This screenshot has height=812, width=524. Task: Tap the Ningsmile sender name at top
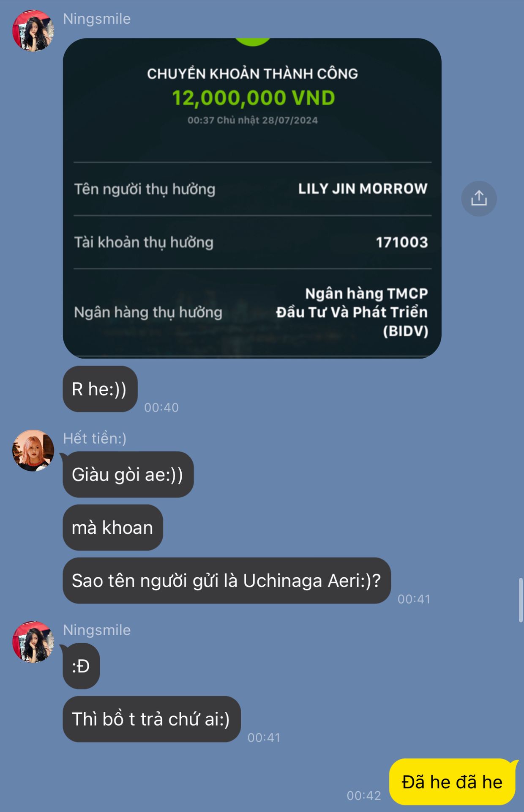tap(97, 19)
